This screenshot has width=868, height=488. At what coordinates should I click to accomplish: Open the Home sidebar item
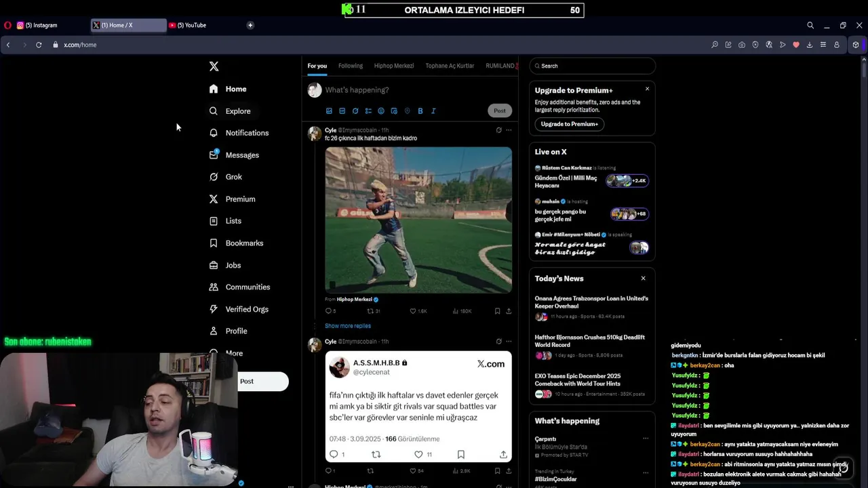pos(228,89)
